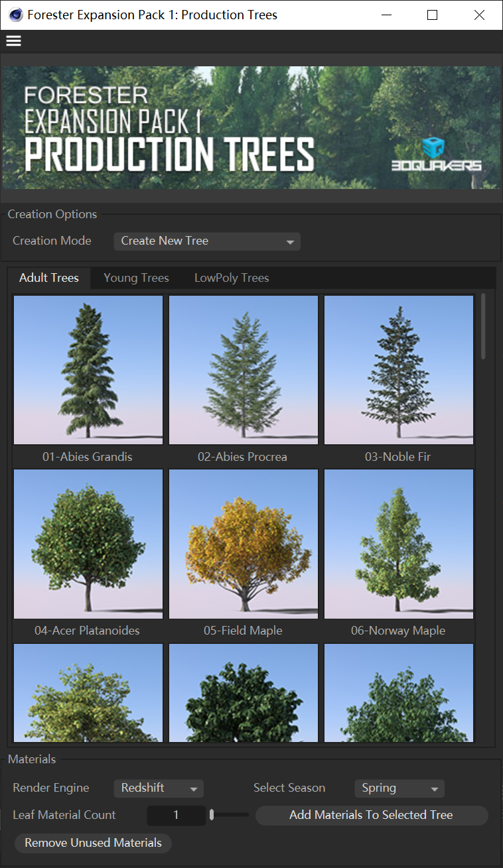
Task: Open the hamburger menu icon
Action: click(x=13, y=41)
